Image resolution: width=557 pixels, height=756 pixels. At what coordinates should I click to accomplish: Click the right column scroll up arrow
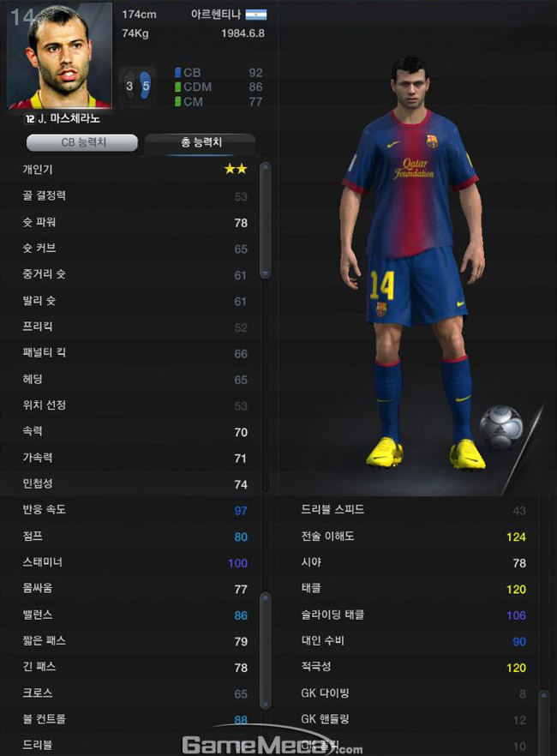(544, 695)
